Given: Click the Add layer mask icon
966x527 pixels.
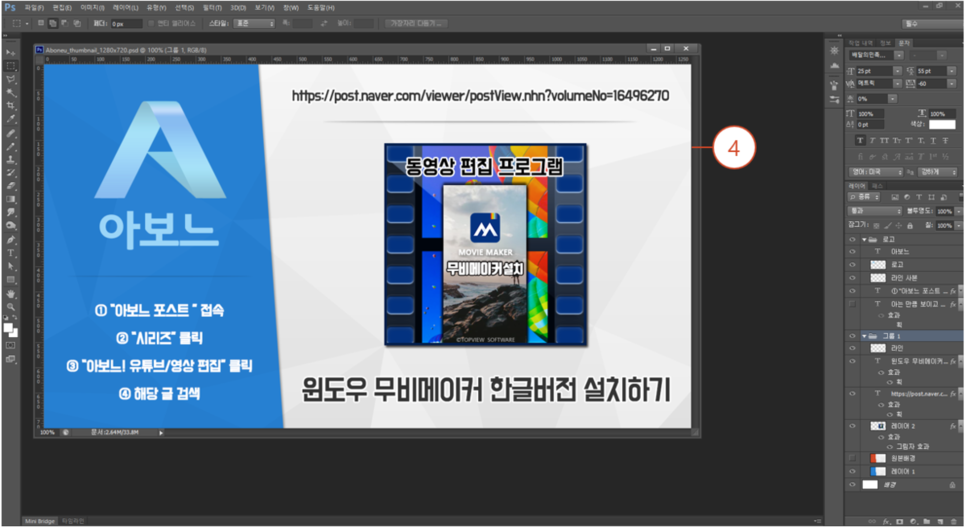Looking at the screenshot, I should point(900,521).
